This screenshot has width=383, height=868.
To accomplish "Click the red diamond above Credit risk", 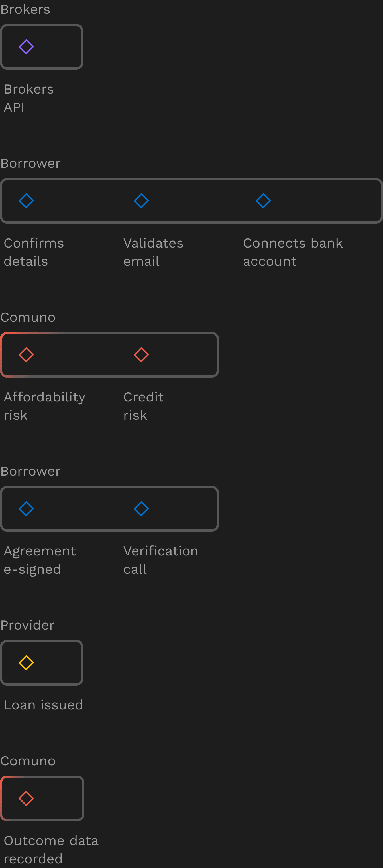I will [x=141, y=355].
